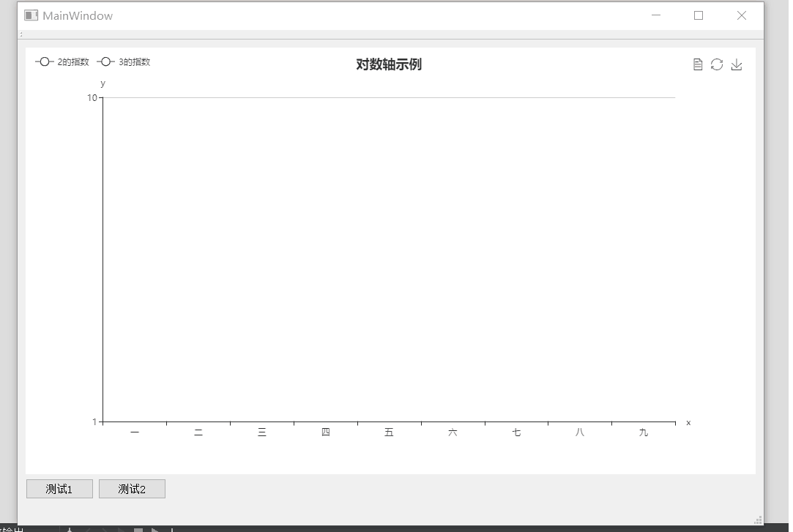Toggle the circular legend marker of 2的指数
Screen dimensions: 793x532
[45, 61]
